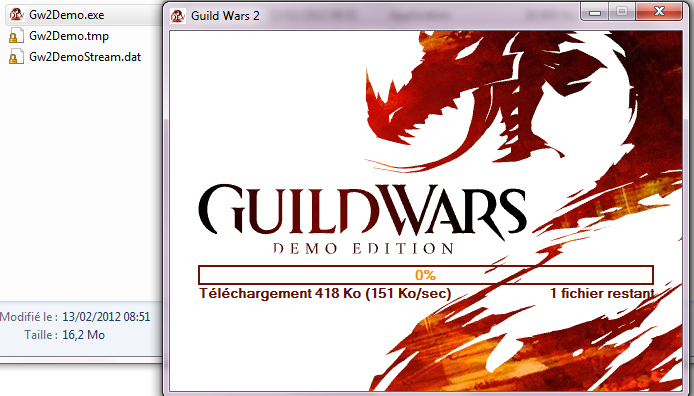Minimize the Guild Wars 2 window

pyautogui.click(x=595, y=12)
